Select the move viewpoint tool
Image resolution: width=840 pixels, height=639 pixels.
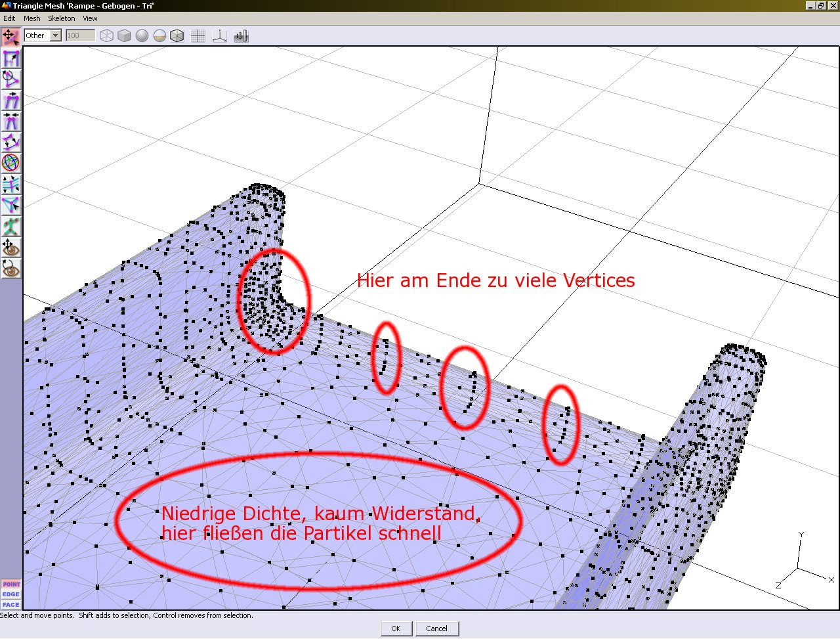point(10,248)
